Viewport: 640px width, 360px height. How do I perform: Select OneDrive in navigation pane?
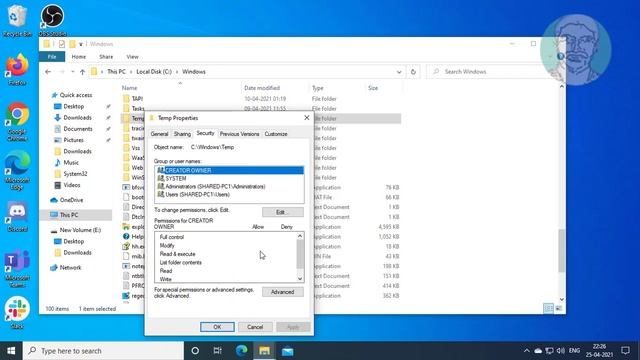tap(71, 200)
